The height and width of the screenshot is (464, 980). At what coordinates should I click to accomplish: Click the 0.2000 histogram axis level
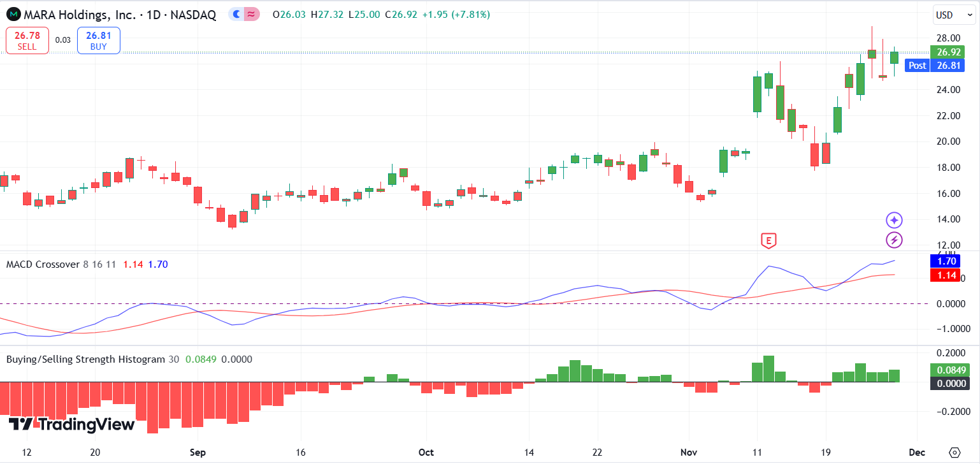point(951,353)
